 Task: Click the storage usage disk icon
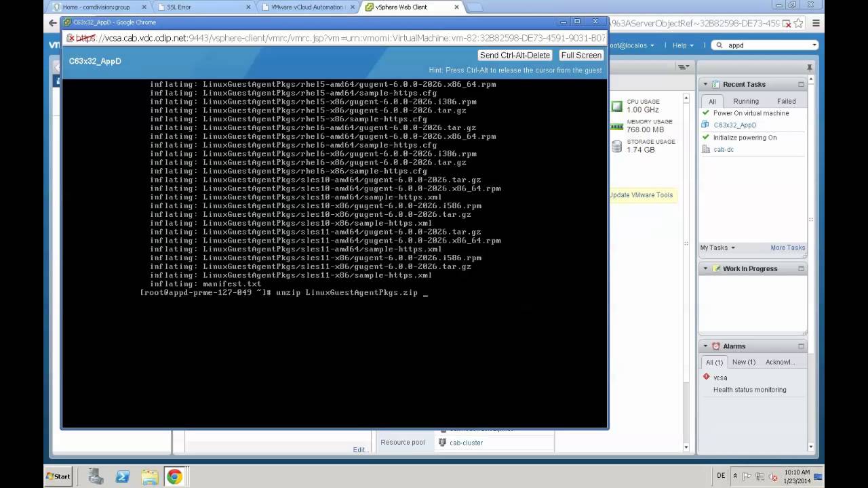point(616,146)
